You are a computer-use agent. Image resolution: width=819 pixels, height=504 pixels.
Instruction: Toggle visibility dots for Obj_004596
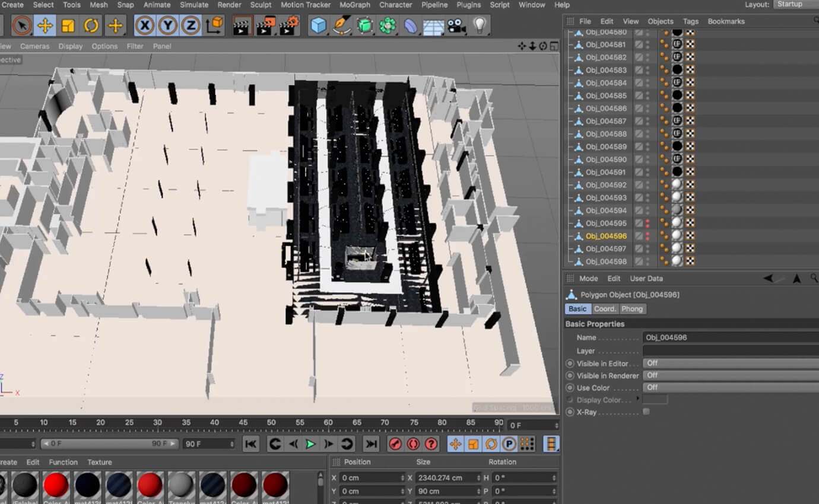647,236
